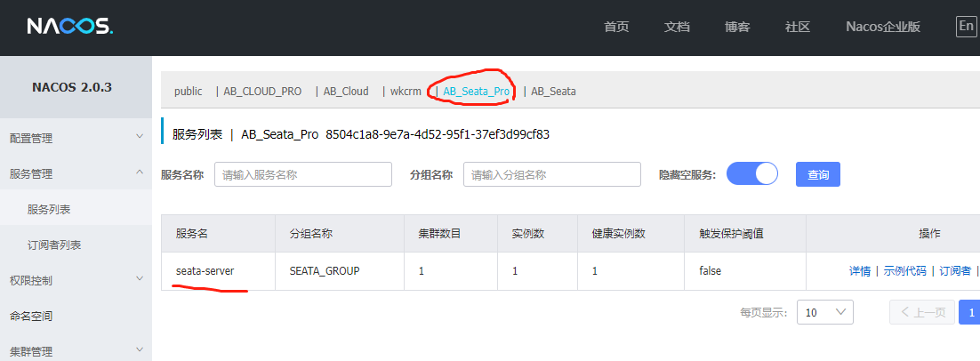
Task: Open 文档 in top navigation
Action: [x=677, y=27]
